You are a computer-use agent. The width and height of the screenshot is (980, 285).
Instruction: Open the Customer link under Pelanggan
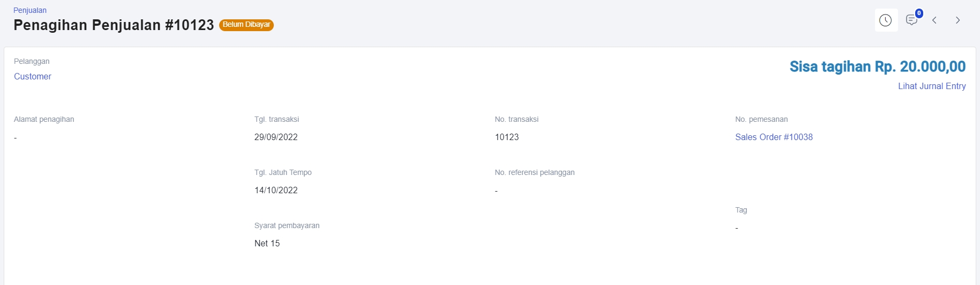tap(33, 76)
